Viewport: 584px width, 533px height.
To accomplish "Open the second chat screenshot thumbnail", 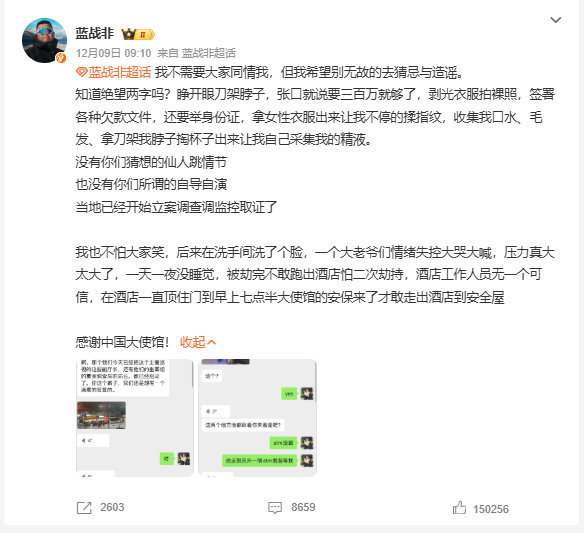I will pyautogui.click(x=257, y=418).
